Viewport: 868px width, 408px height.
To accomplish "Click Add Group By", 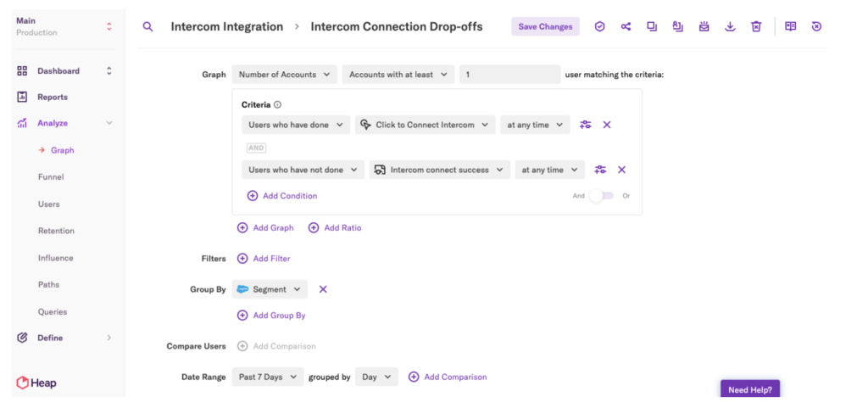I will [272, 316].
